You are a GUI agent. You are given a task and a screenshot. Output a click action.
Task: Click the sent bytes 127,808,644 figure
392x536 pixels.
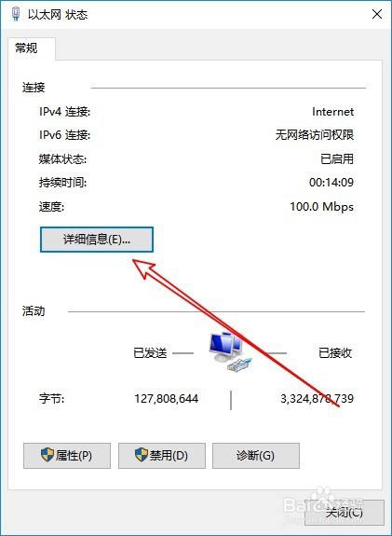(167, 399)
